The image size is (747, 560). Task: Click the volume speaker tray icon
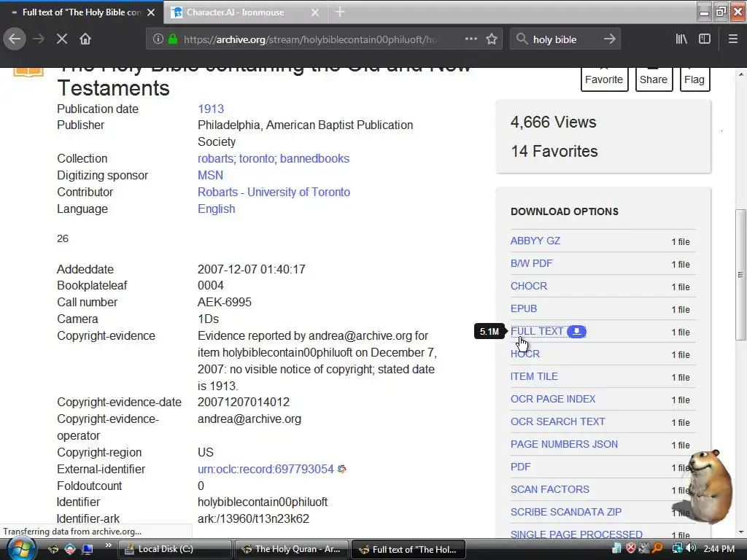692,548
